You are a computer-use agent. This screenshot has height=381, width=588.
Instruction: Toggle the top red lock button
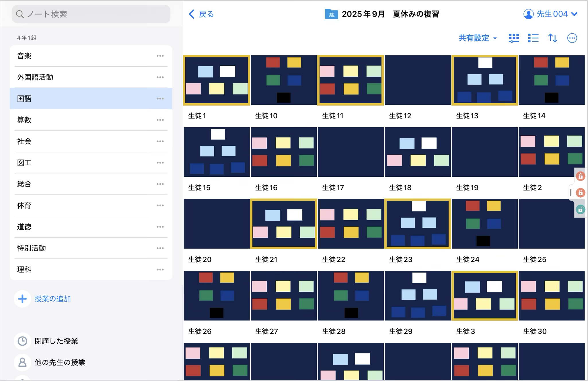coord(580,176)
